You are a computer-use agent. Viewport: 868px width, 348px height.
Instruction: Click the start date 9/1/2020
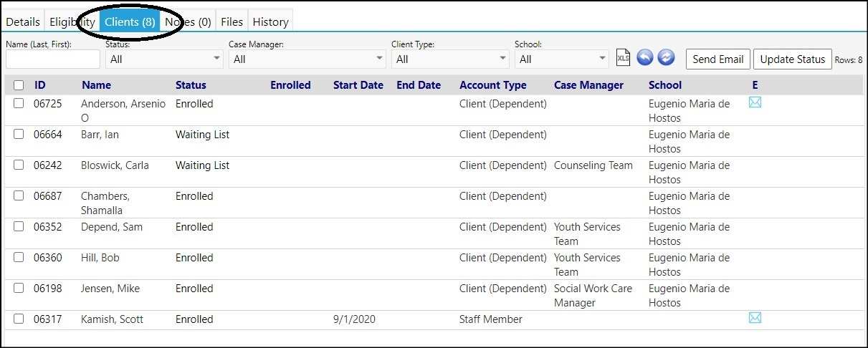pyautogui.click(x=354, y=319)
